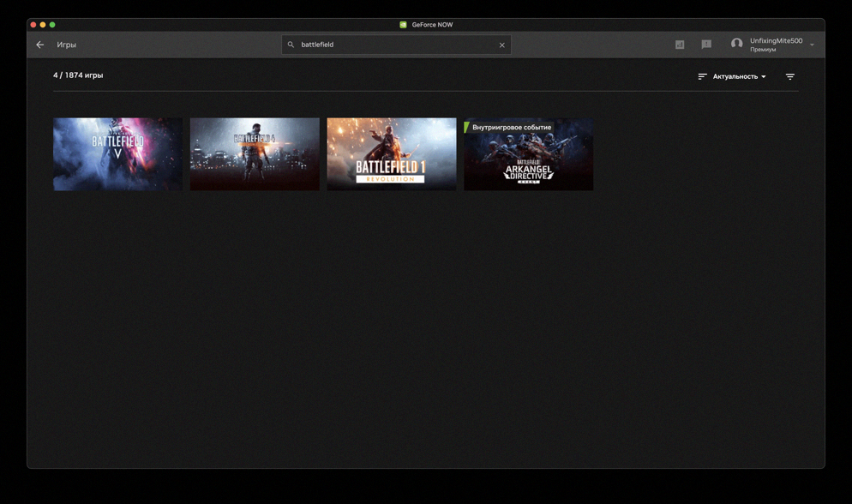Open Battlefield V game thumbnail
Screen dimensions: 852x504
click(118, 154)
